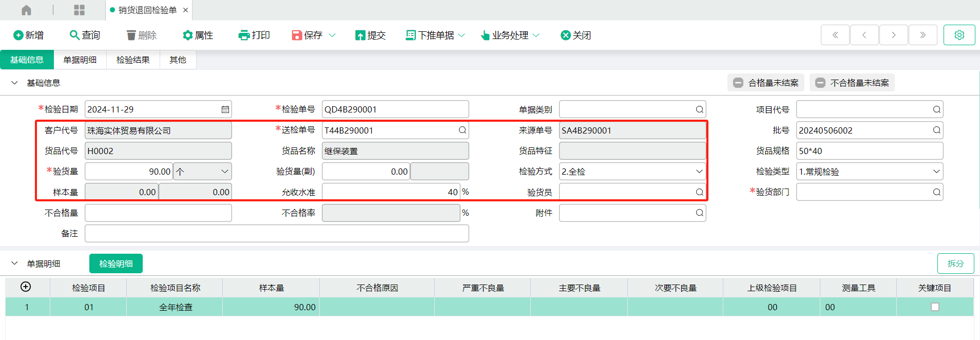Click the 样本量 90.00 cell
Screen dimensions: 980x340
click(x=271, y=307)
